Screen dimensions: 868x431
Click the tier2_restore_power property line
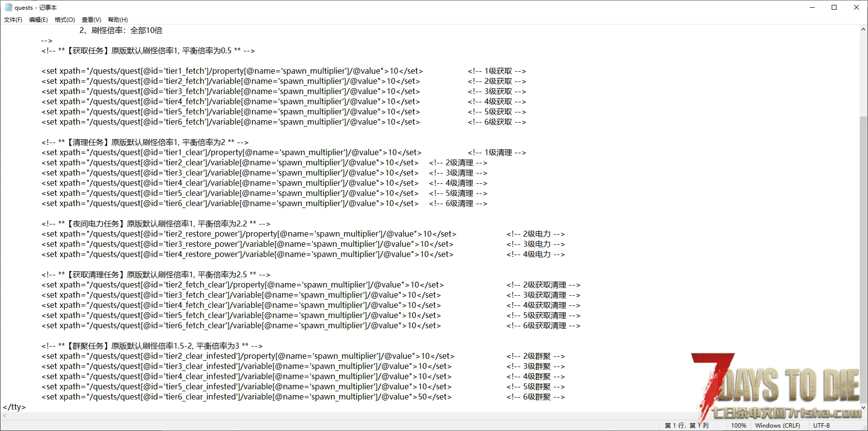coord(248,234)
